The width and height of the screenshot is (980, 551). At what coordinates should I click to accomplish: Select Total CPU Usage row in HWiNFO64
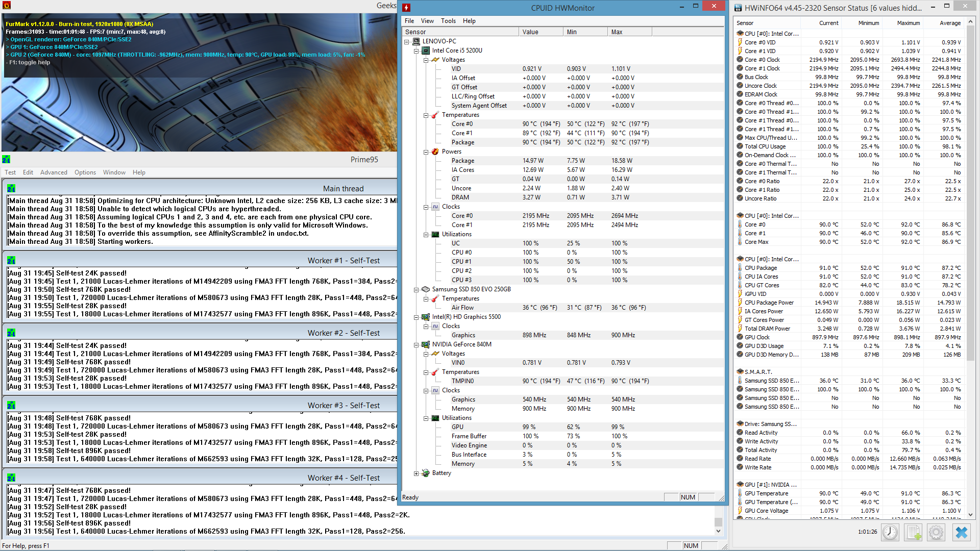[x=849, y=146]
